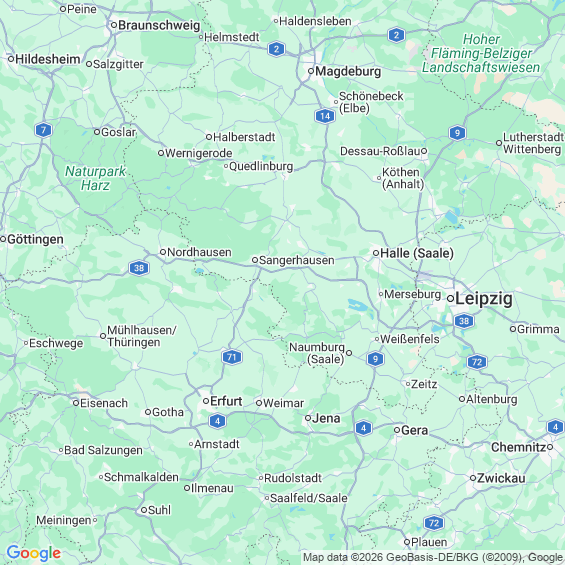565x565 pixels.
Task: Click the A38 shield south of Leipzig
Action: pos(464,321)
